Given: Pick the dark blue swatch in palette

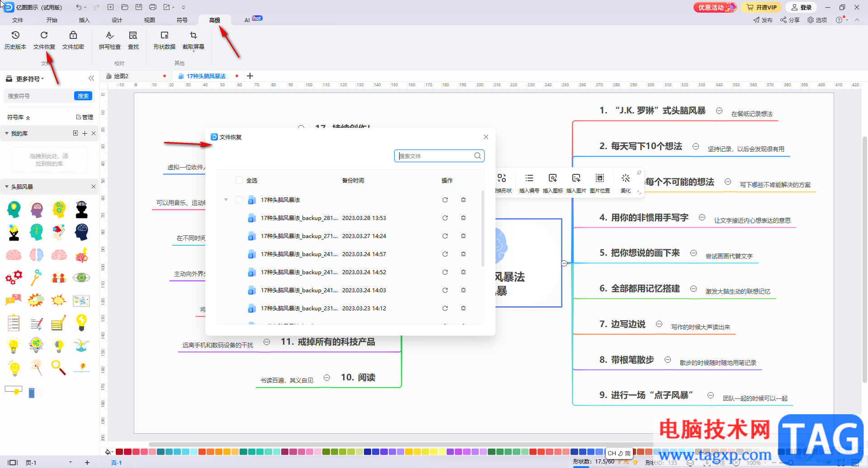Looking at the screenshot, I should (x=368, y=452).
